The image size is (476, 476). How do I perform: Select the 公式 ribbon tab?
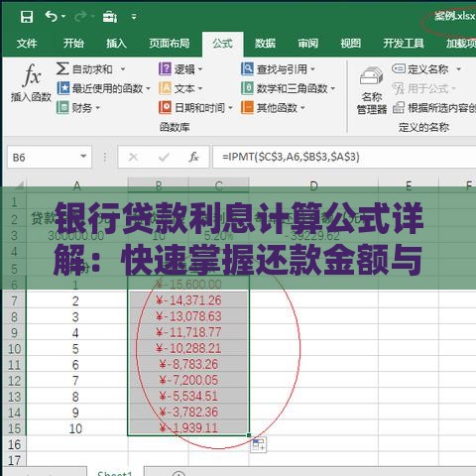click(x=223, y=44)
